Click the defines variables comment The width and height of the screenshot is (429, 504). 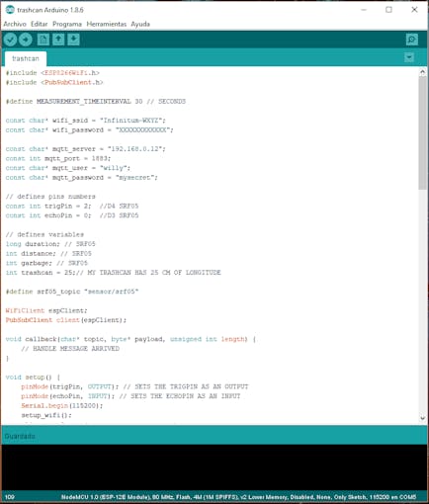[44, 235]
